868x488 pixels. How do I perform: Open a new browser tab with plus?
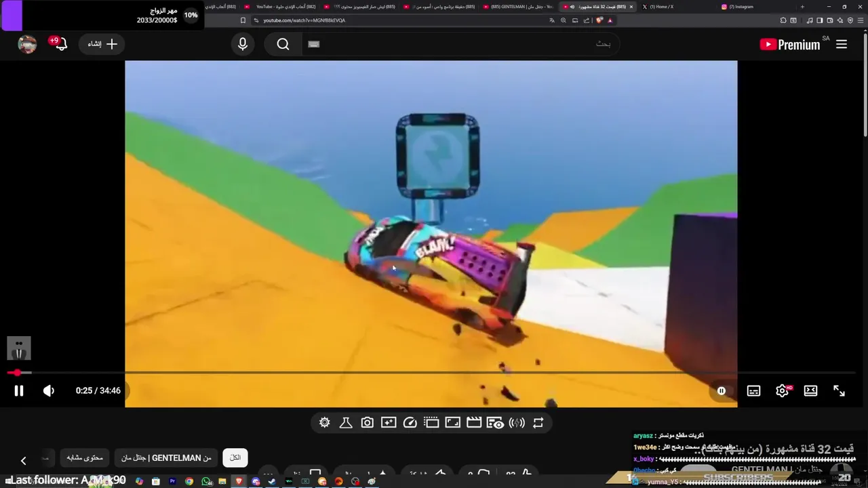tap(802, 7)
